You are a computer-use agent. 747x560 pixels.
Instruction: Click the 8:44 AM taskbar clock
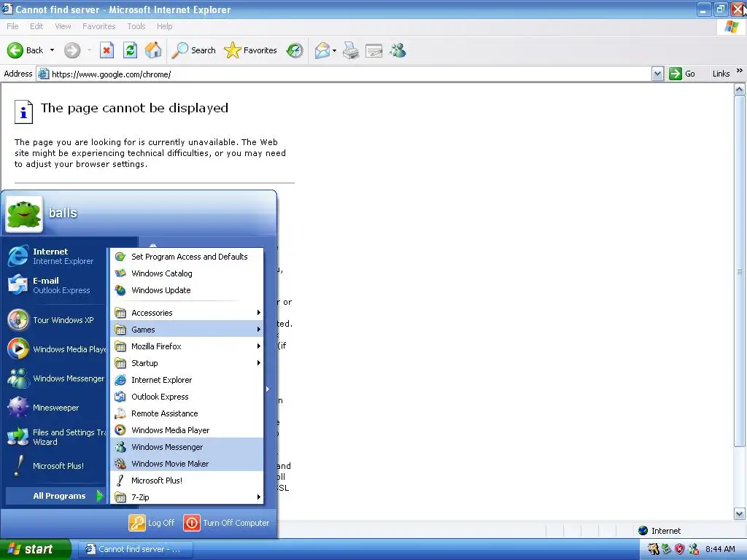point(720,549)
